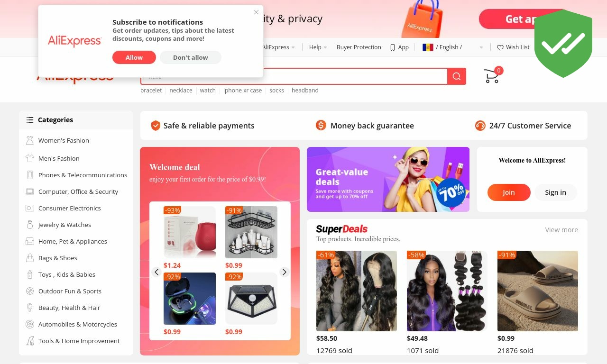Show previous Welcome deal products arrow

click(x=156, y=272)
